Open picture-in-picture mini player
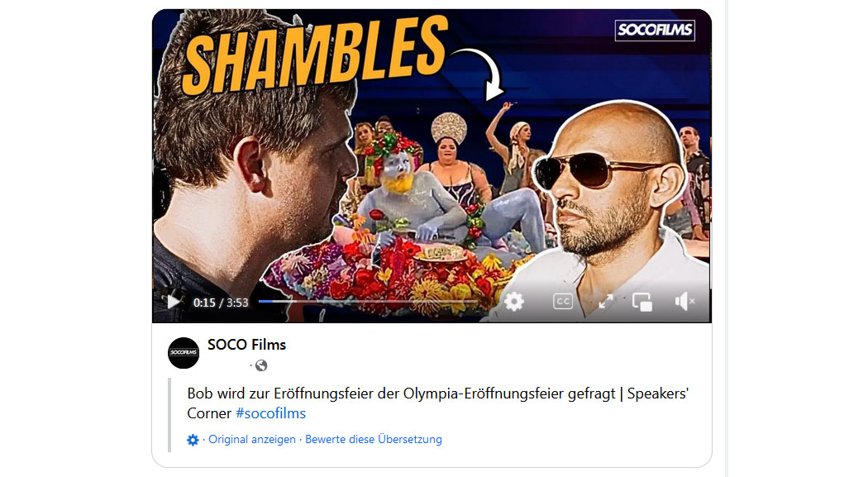 (x=642, y=302)
